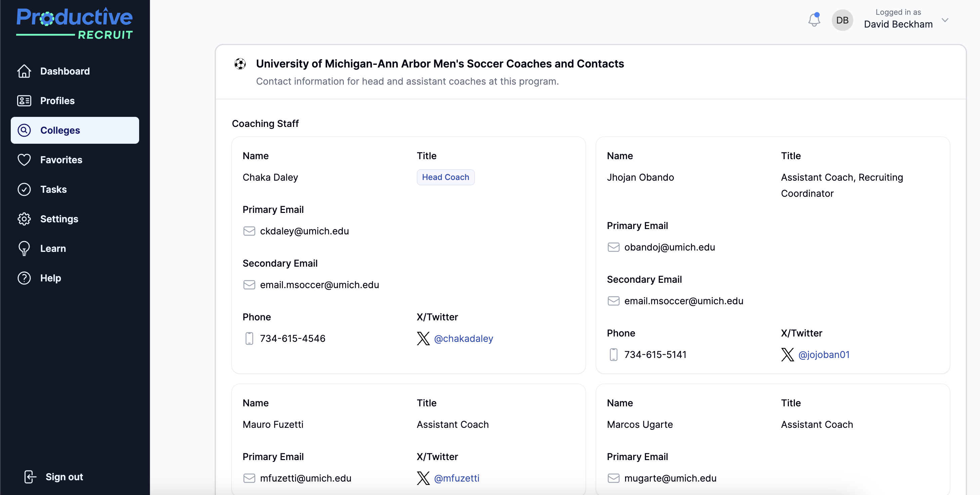Image resolution: width=980 pixels, height=495 pixels.
Task: Click envelope icon in Chaka Daley's Secondary Email
Action: [249, 285]
